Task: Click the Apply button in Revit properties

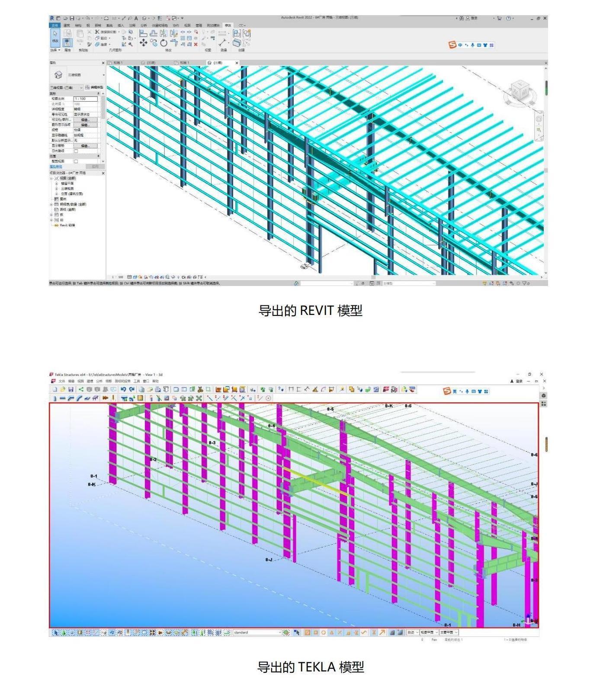Action: (95, 167)
